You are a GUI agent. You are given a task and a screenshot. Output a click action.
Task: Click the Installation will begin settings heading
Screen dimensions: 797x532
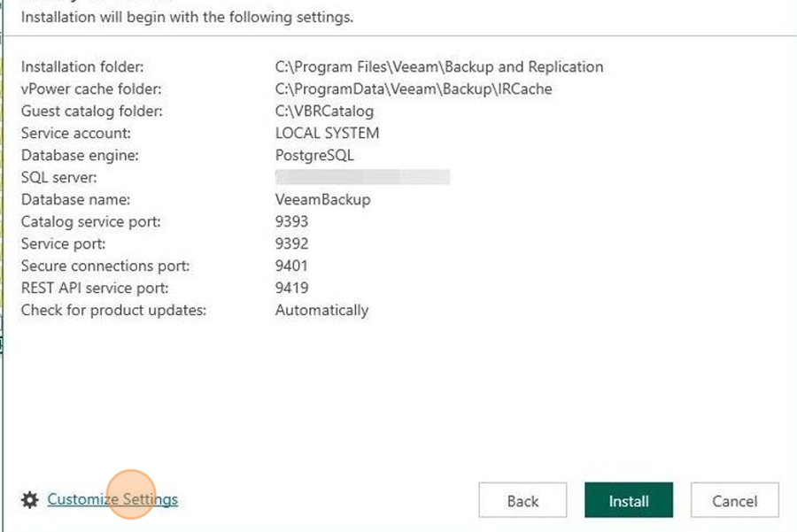point(187,18)
